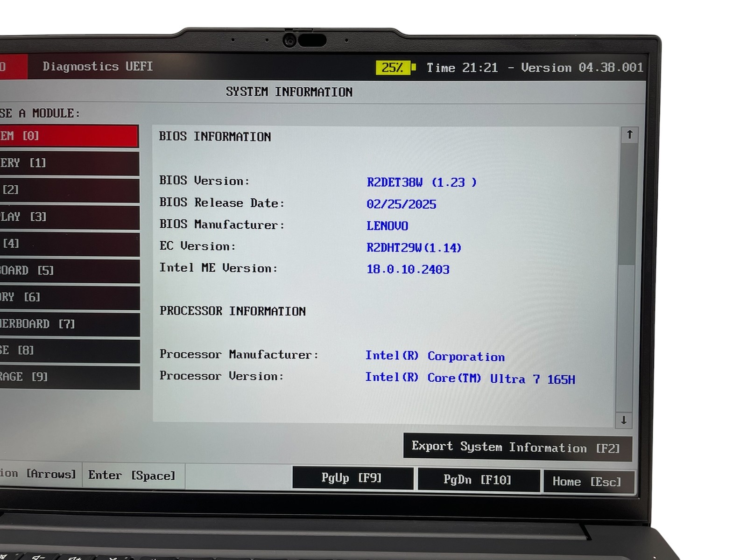Click Export System Information [F2]
747x560 pixels.
[x=517, y=448]
